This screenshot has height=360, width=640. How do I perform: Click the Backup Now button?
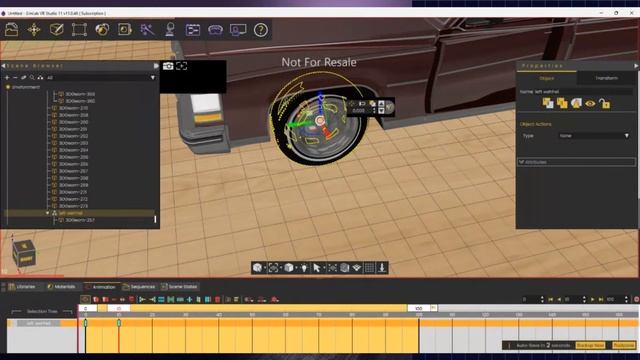point(590,345)
